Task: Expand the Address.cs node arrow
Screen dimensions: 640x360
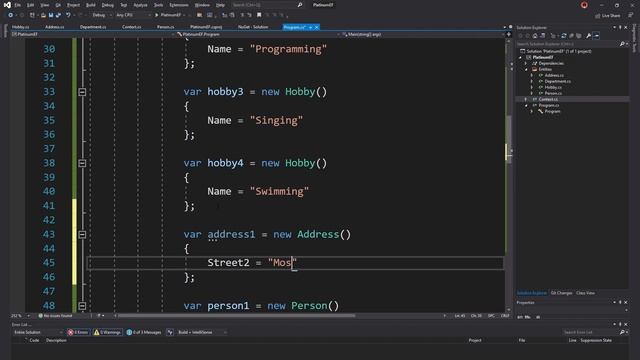Action: [x=531, y=75]
